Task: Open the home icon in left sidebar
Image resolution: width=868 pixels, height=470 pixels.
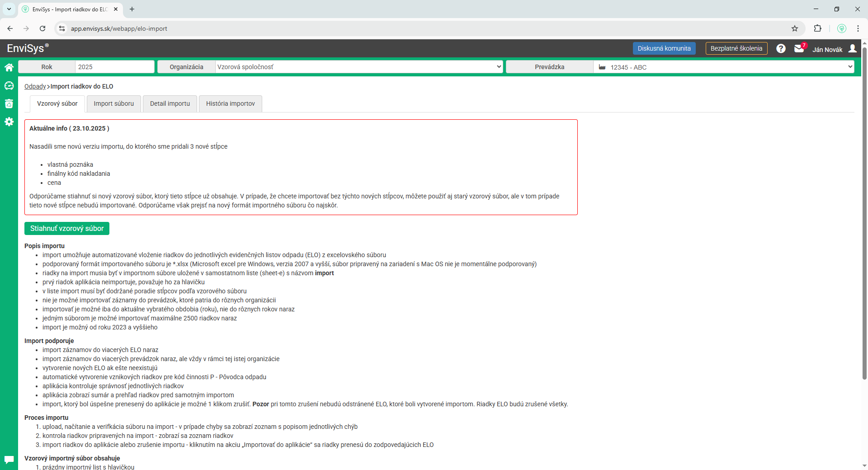Action: pos(9,67)
